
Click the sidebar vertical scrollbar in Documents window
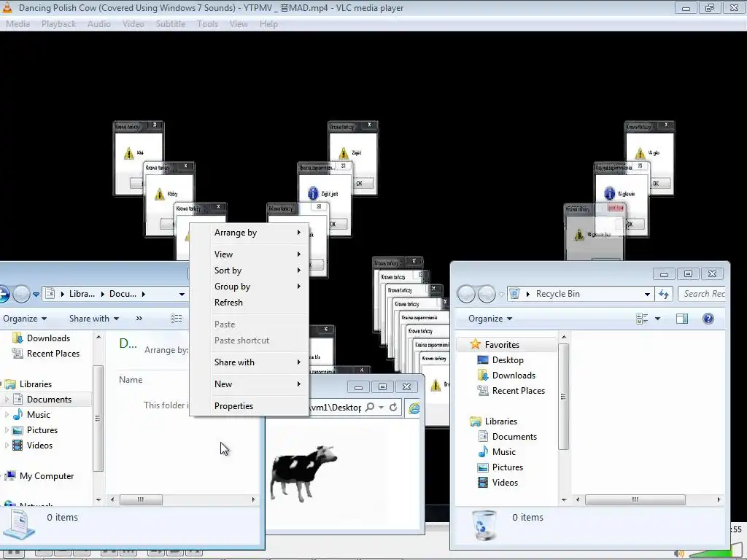click(x=98, y=418)
